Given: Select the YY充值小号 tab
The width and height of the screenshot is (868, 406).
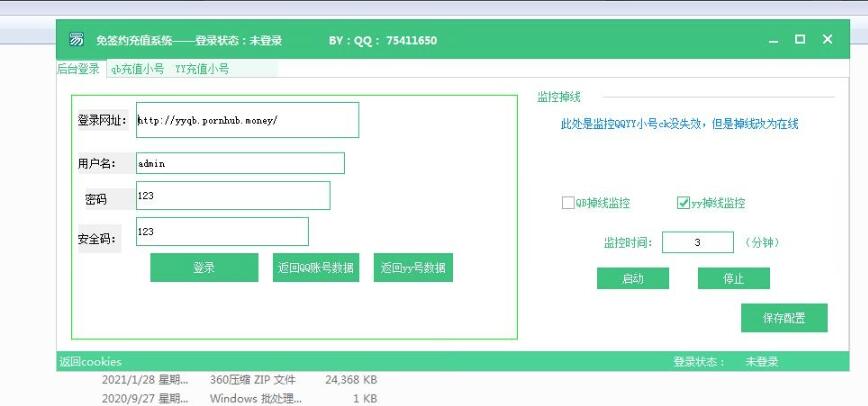Looking at the screenshot, I should 202,69.
